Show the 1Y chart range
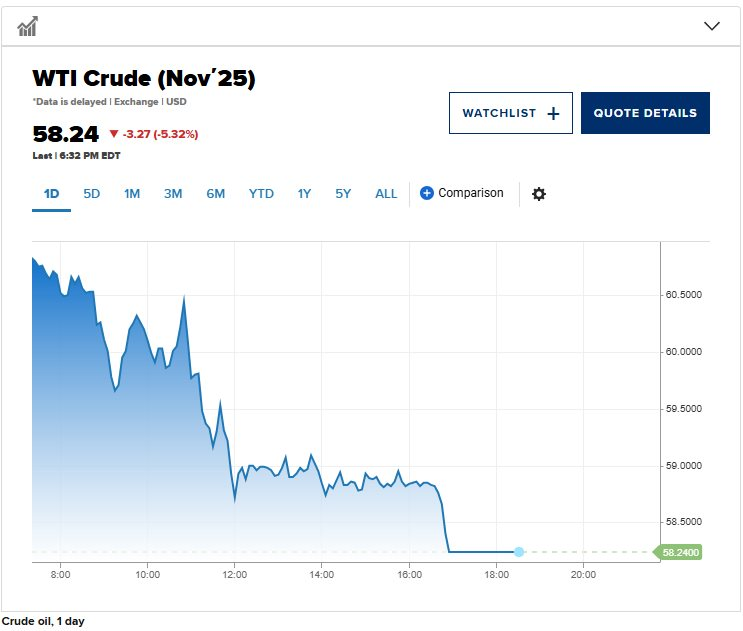743x631 pixels. [x=304, y=194]
